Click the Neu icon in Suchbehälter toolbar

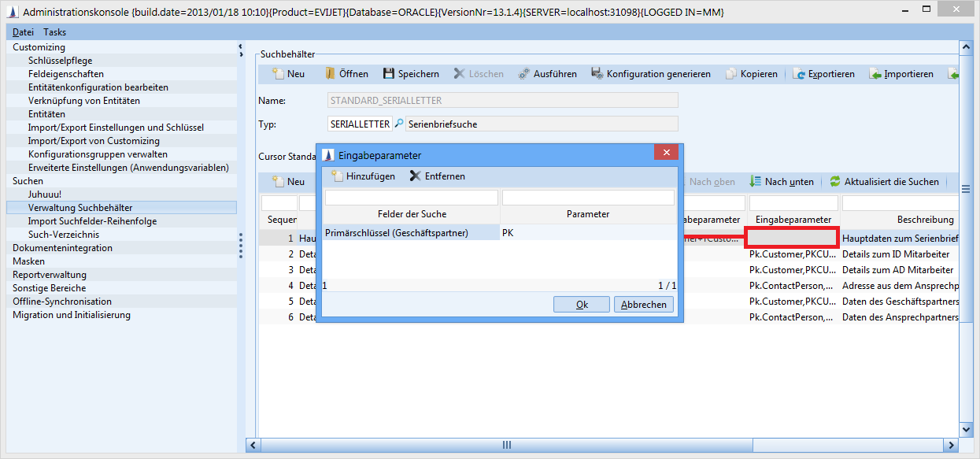[x=279, y=74]
